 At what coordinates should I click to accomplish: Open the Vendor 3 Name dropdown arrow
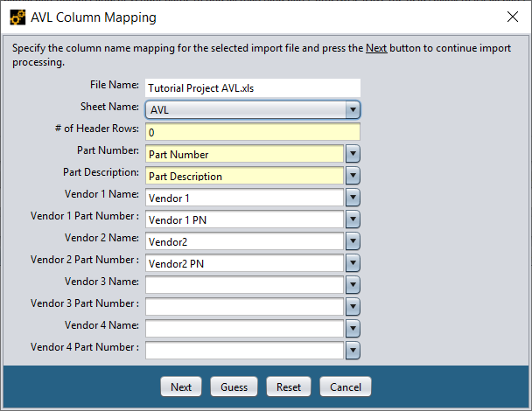353,284
